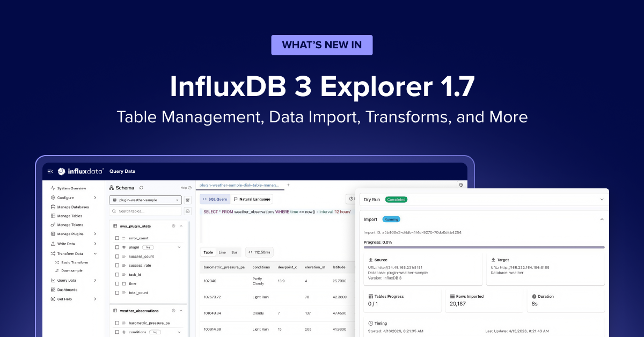Check the total_count checkbox
644x337 pixels.
(117, 292)
